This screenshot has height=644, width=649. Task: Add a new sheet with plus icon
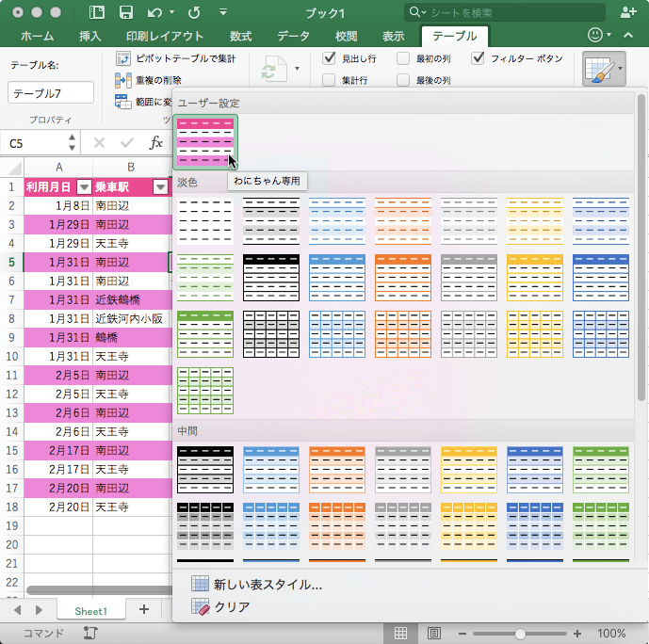pyautogui.click(x=144, y=610)
